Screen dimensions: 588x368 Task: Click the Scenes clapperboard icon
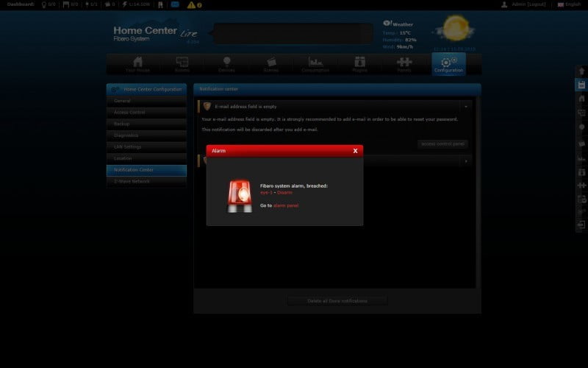271,64
